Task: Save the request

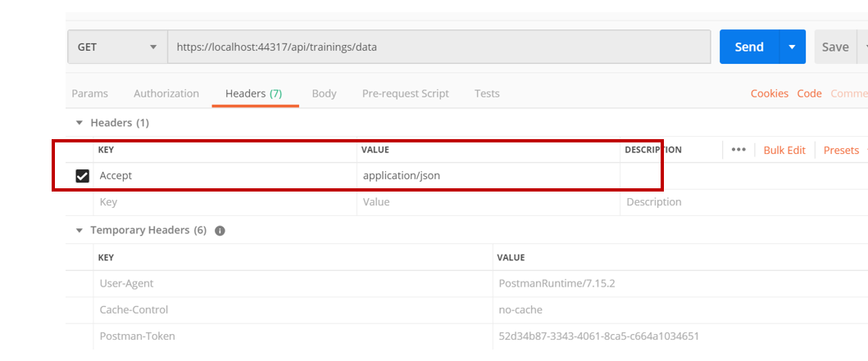Action: pyautogui.click(x=835, y=47)
